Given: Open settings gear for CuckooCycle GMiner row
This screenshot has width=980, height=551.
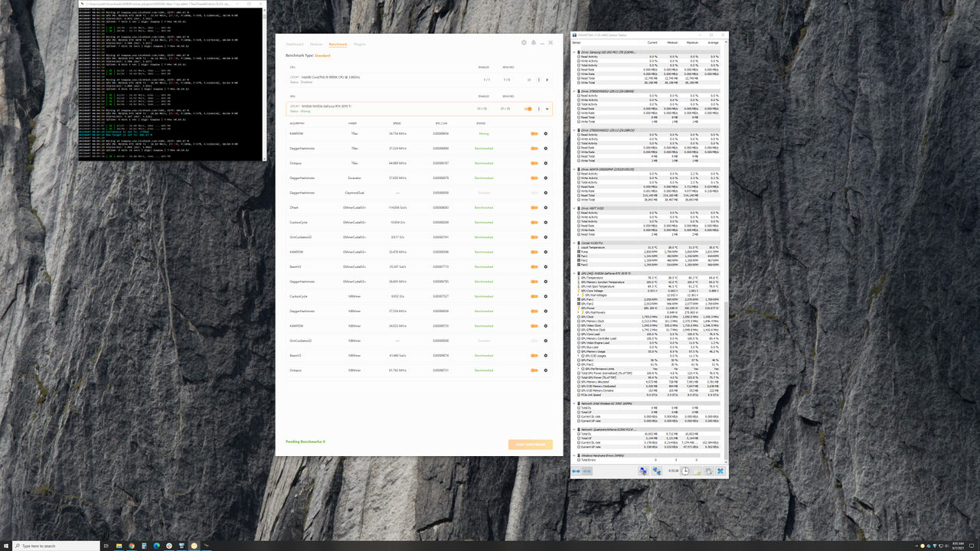Looking at the screenshot, I should [x=546, y=222].
